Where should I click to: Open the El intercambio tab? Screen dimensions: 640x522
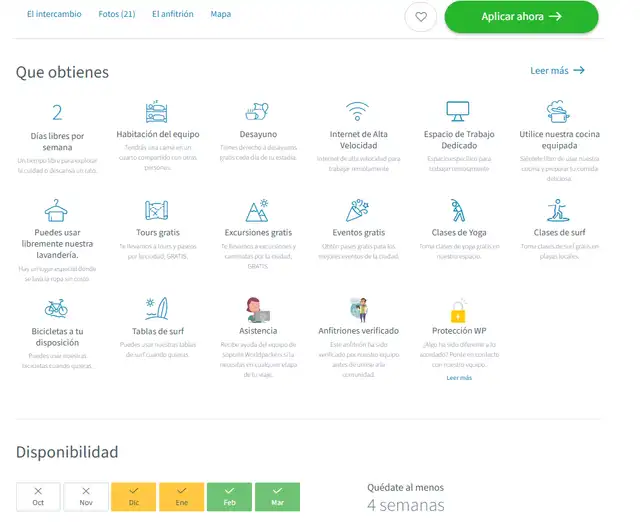(54, 14)
